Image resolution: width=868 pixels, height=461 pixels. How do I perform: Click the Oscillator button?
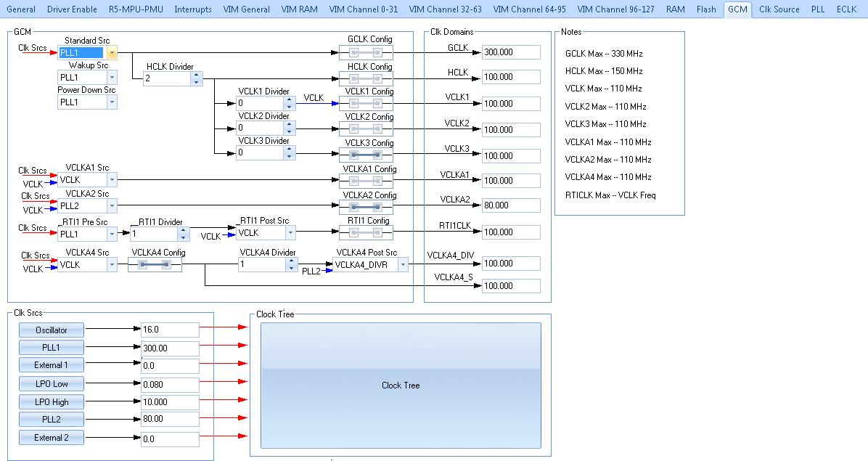pos(52,330)
